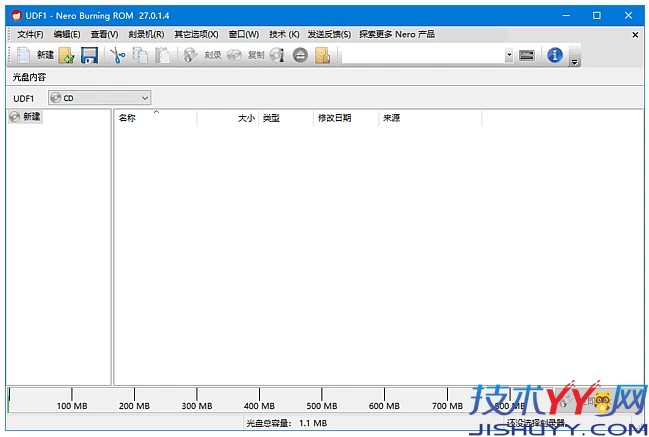
Task: Click the 100 MB capacity bar mark
Action: pos(72,406)
